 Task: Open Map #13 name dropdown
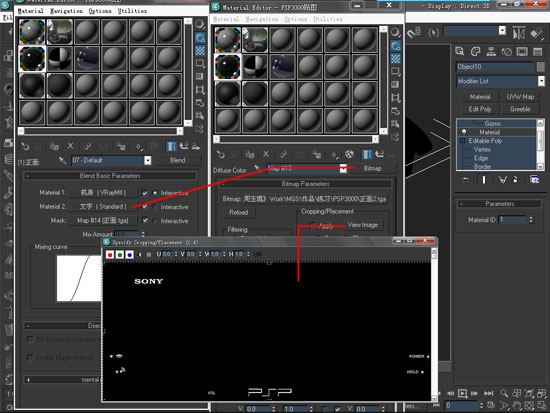343,168
